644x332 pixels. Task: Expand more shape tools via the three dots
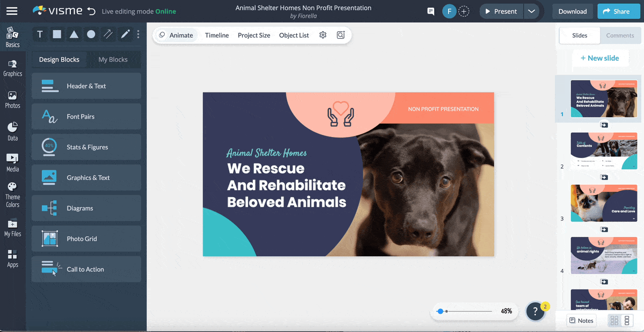[138, 34]
